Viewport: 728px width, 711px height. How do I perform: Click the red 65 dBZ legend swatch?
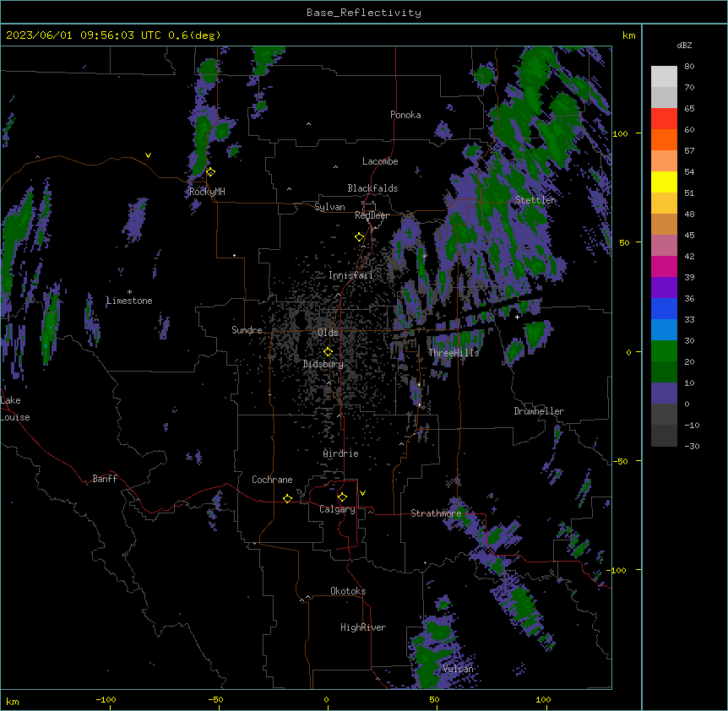tap(664, 118)
